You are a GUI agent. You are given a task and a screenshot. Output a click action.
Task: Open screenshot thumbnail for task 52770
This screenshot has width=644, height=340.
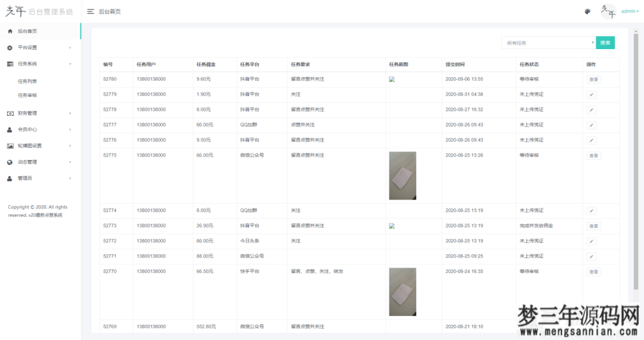coord(402,292)
